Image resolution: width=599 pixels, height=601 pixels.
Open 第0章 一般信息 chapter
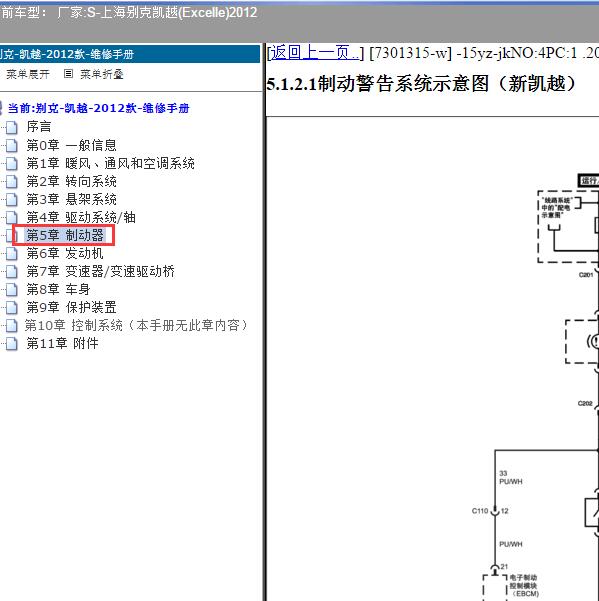71,145
